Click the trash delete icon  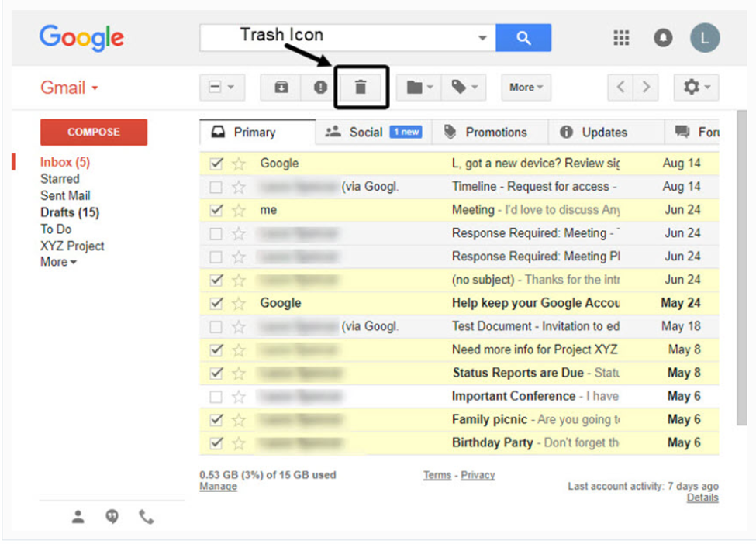coord(361,88)
